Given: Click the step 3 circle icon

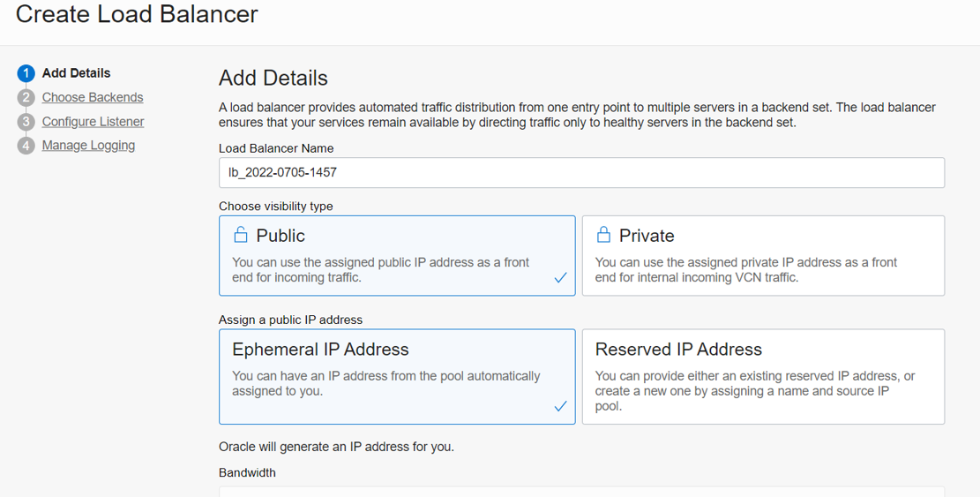Looking at the screenshot, I should click(x=26, y=121).
